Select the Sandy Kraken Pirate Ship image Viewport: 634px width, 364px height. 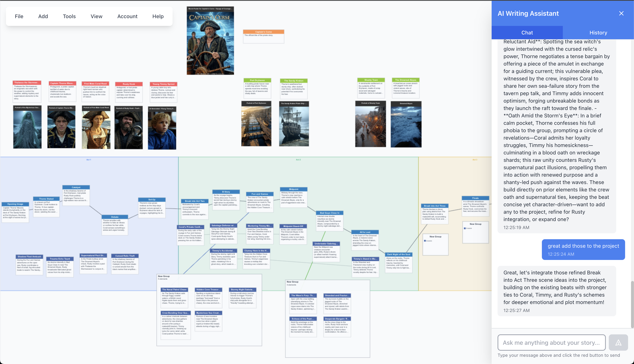point(294,123)
